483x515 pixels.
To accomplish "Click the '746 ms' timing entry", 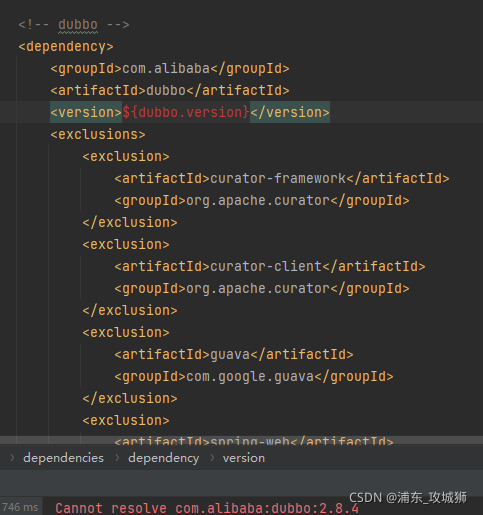I will tap(20, 507).
